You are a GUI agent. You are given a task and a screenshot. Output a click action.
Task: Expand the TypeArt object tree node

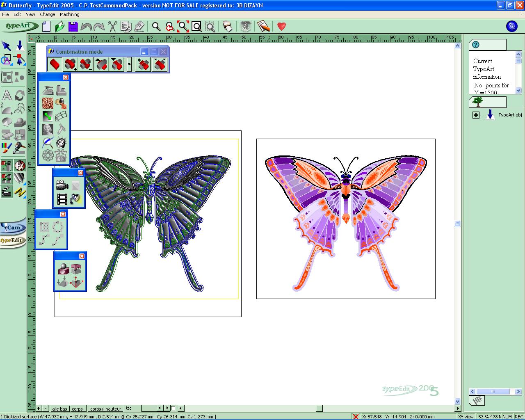point(476,115)
